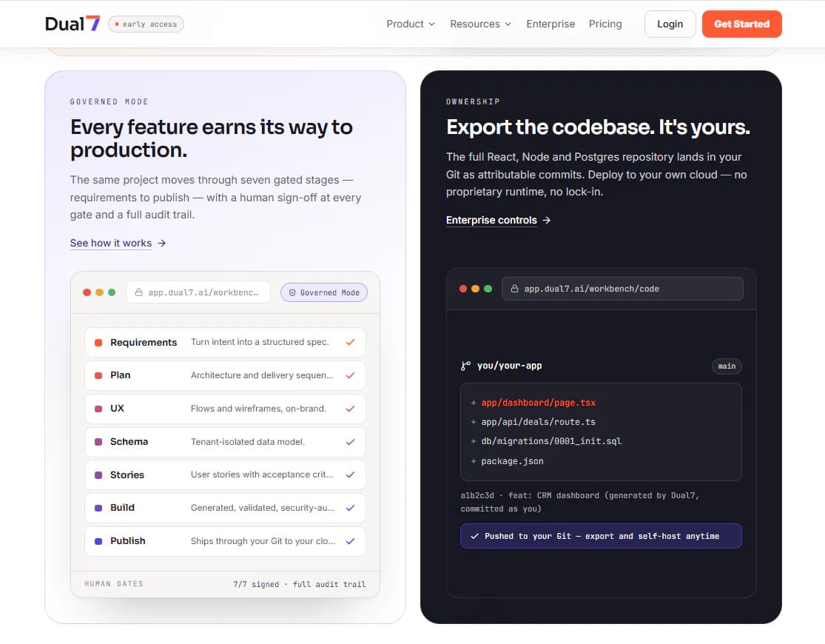Image resolution: width=825 pixels, height=644 pixels.
Task: Click the shield icon in Governed Mode badge
Action: pyautogui.click(x=292, y=292)
